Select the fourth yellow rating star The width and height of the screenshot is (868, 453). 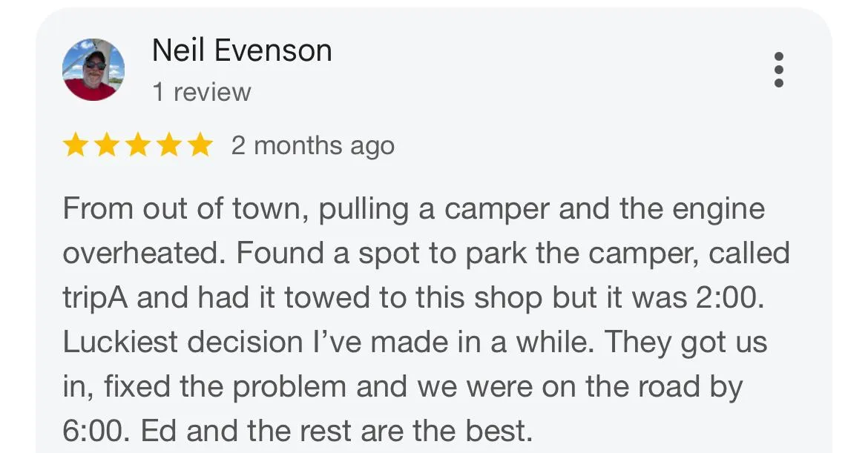[169, 145]
